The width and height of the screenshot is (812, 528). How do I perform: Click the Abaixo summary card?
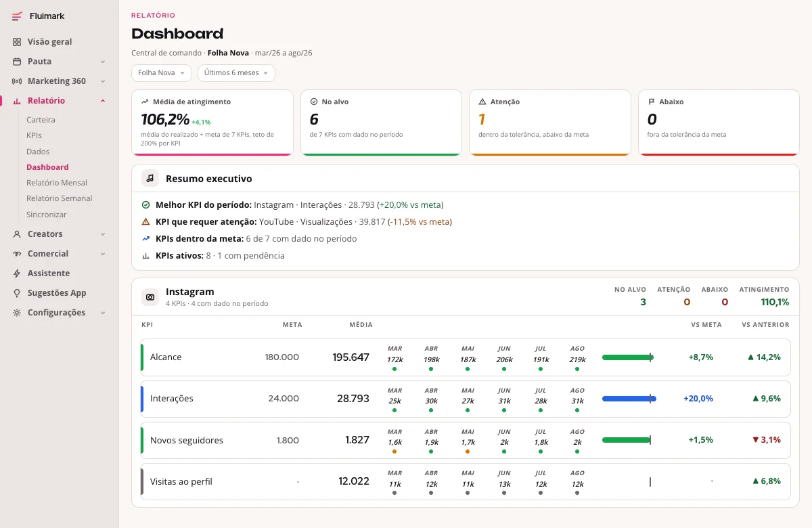pyautogui.click(x=719, y=123)
